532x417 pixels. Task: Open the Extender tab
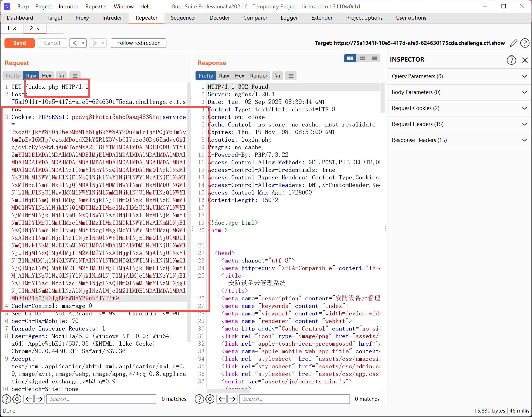(x=322, y=18)
